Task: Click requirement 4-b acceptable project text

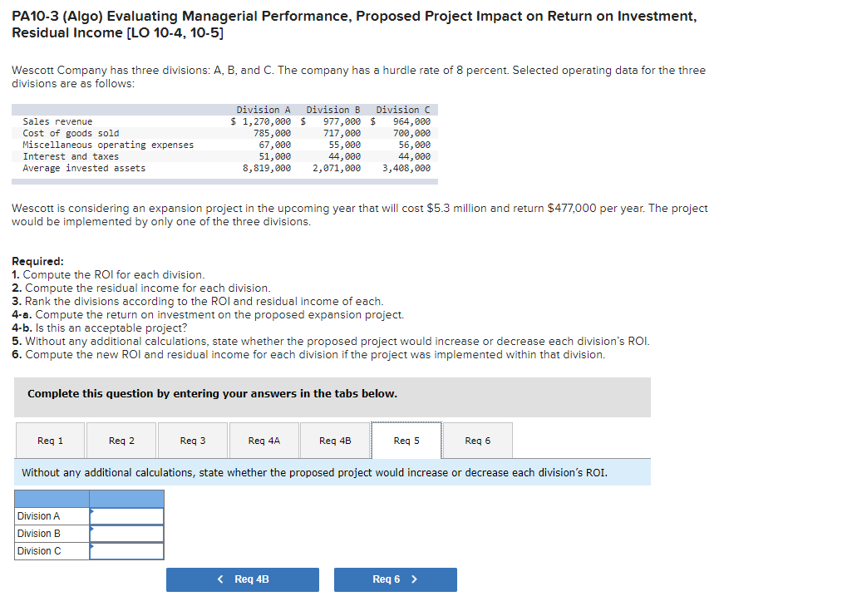Action: click(100, 328)
